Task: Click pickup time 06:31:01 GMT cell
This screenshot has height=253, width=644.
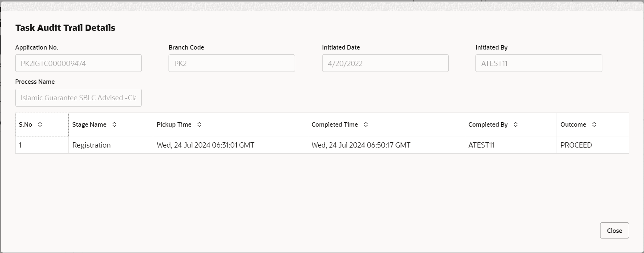Action: [x=230, y=145]
